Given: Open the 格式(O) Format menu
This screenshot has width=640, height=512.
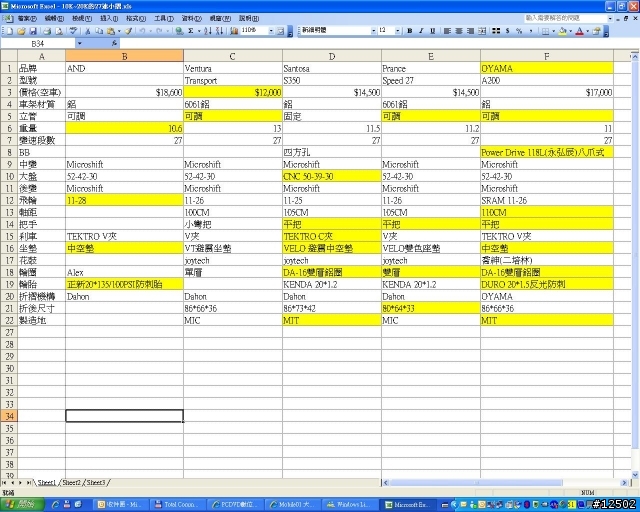Looking at the screenshot, I should point(136,18).
